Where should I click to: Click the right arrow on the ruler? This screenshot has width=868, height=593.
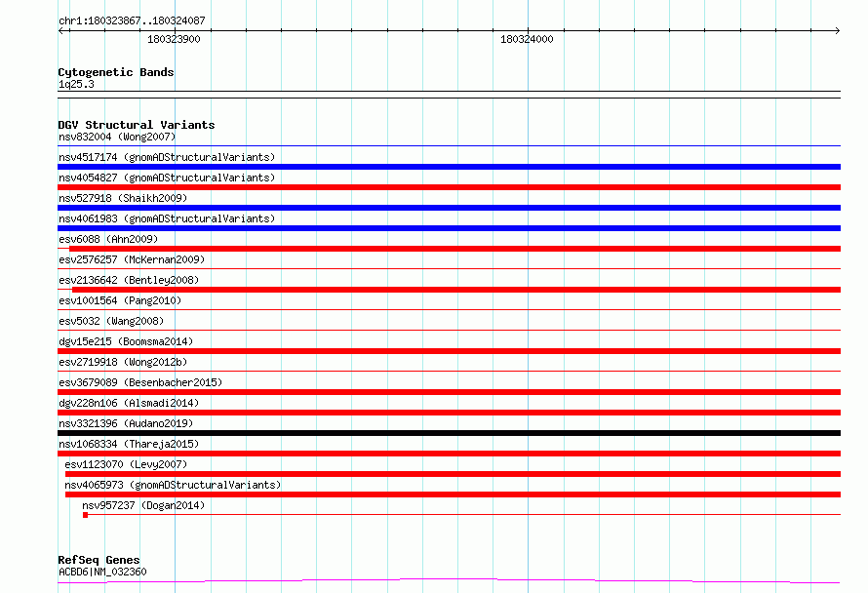pyautogui.click(x=837, y=30)
